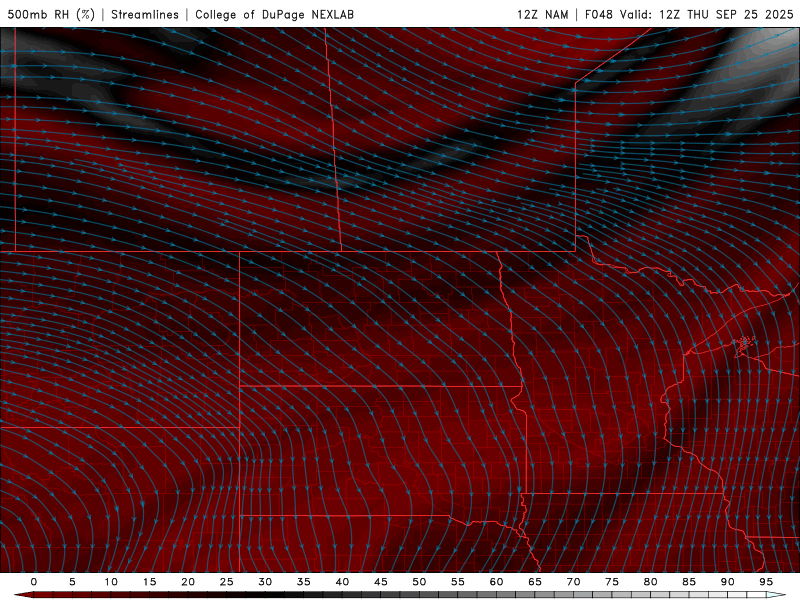Screen dimensions: 800x600
Task: Click the colorbar label "0"
Action: pyautogui.click(x=34, y=582)
